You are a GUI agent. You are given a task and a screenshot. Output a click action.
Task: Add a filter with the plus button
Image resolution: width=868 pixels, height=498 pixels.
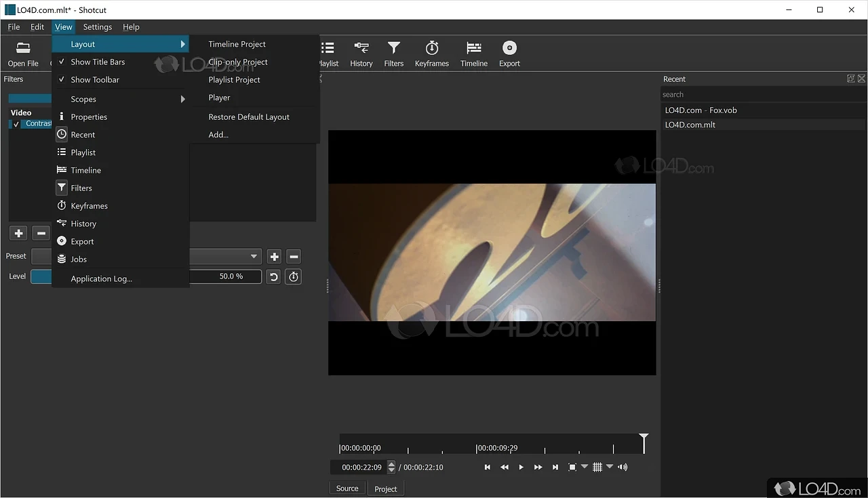18,232
